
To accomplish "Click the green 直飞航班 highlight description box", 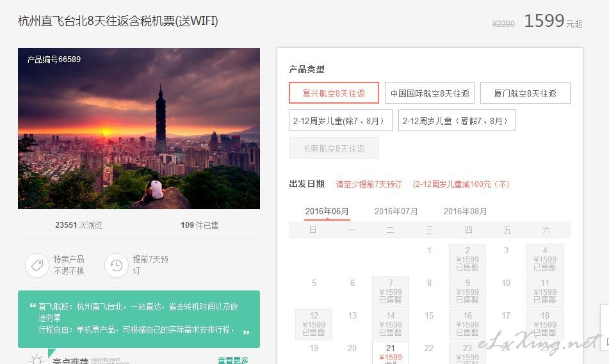I will coord(139,319).
